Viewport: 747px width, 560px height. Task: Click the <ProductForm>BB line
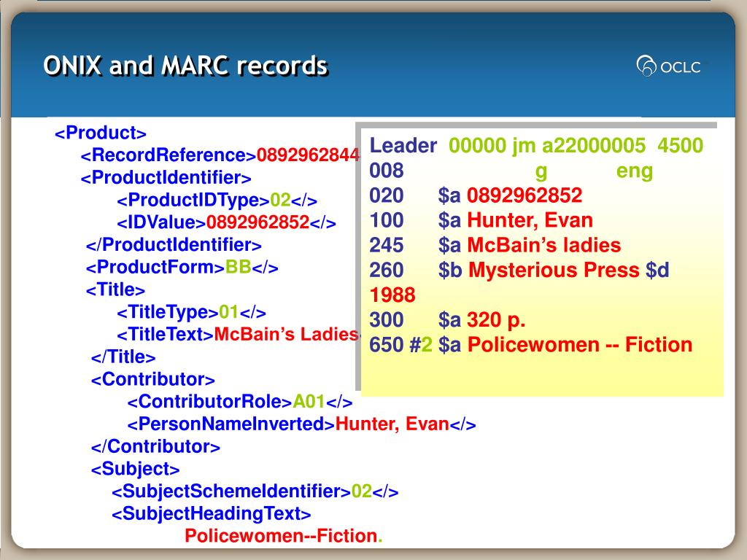point(182,267)
